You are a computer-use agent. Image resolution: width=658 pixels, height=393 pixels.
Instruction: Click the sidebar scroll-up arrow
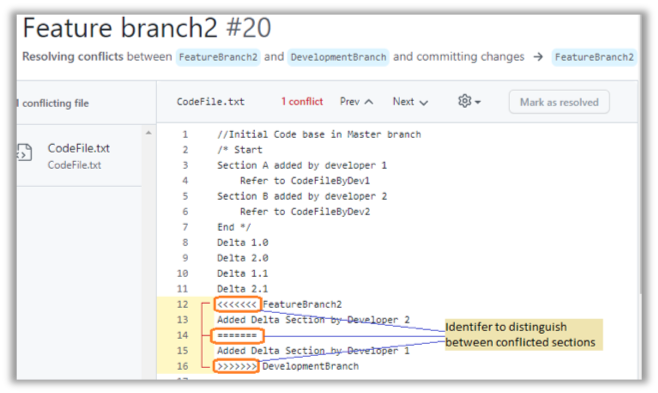point(148,133)
